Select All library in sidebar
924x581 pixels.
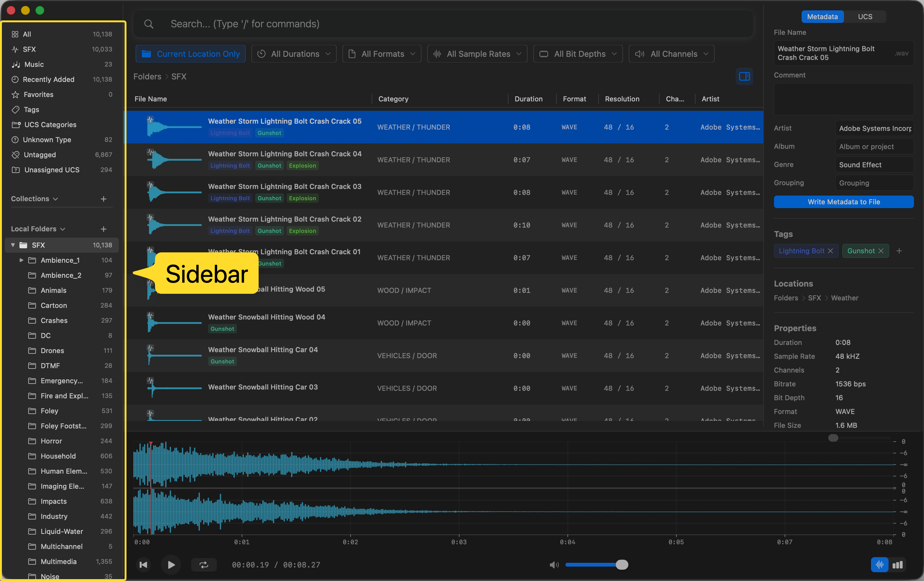point(62,34)
